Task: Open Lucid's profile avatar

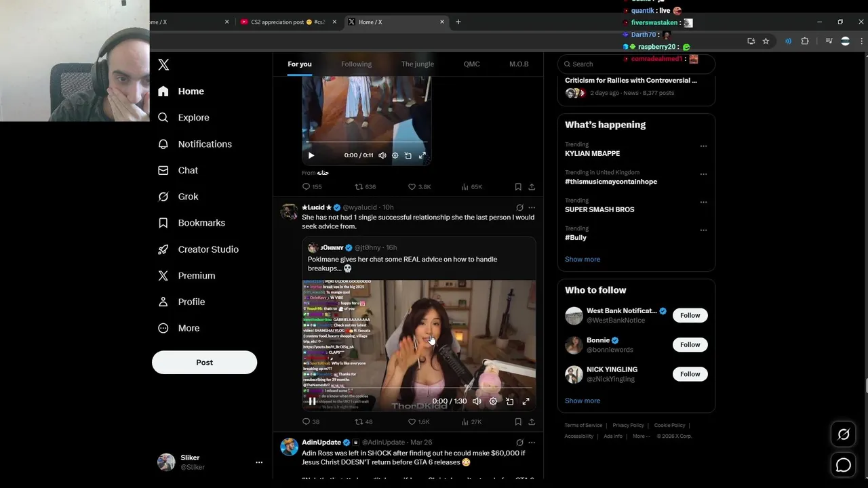Action: pos(289,211)
